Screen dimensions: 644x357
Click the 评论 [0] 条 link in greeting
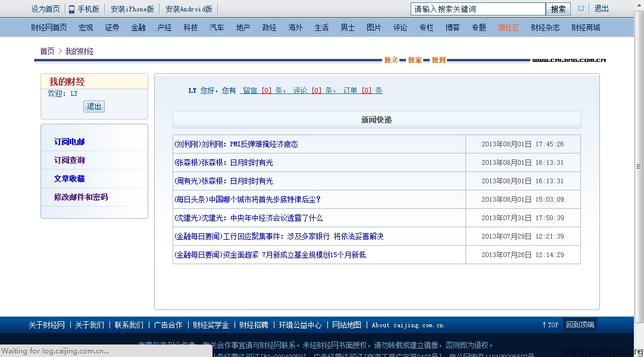pos(313,90)
